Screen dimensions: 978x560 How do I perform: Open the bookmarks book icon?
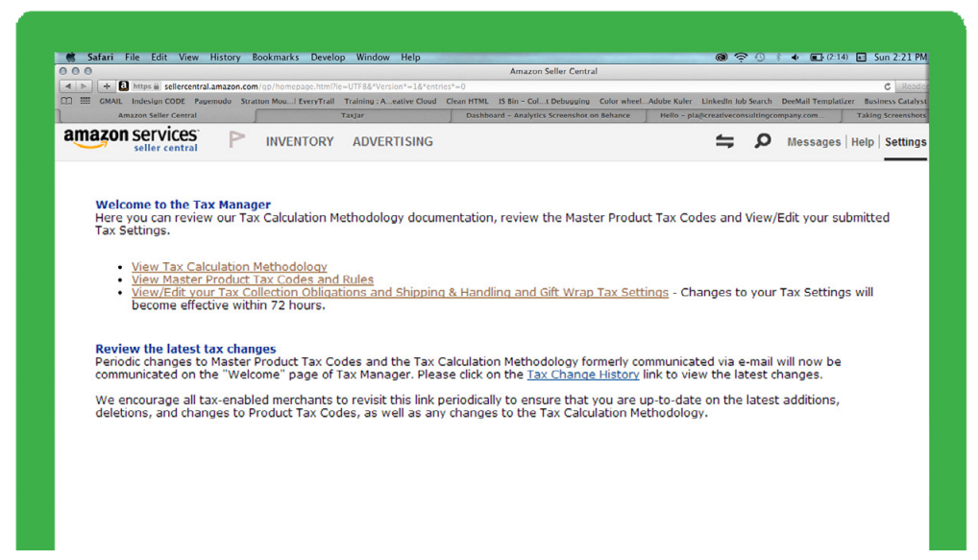(66, 101)
